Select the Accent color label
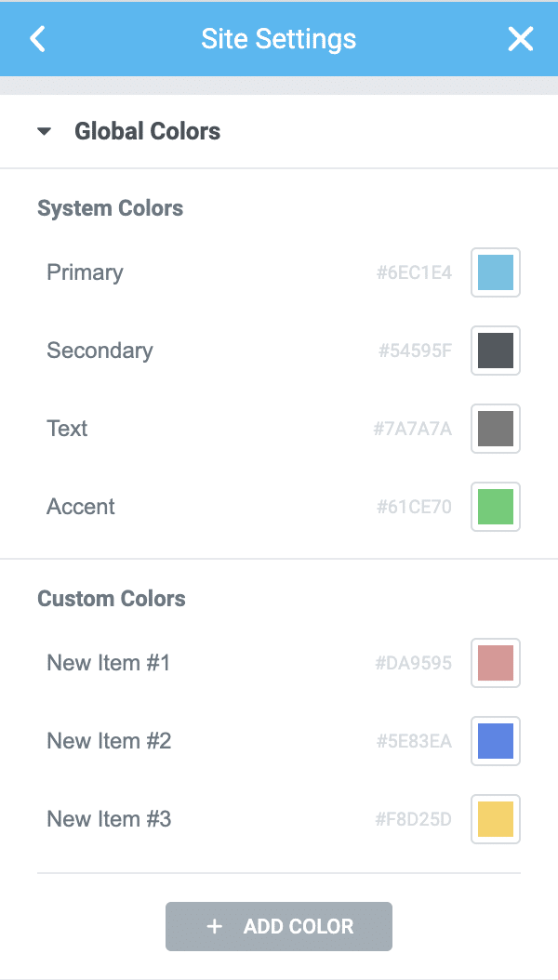 pyautogui.click(x=80, y=507)
